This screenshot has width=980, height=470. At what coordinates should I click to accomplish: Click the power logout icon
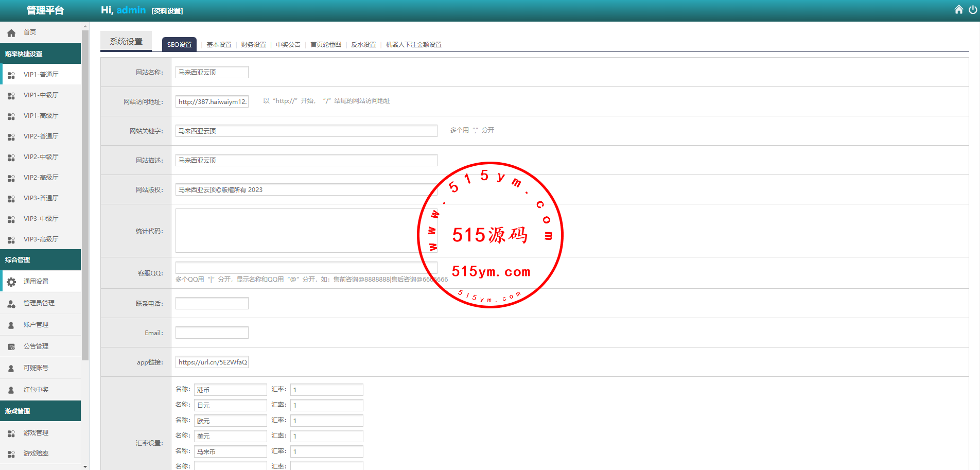pos(972,10)
